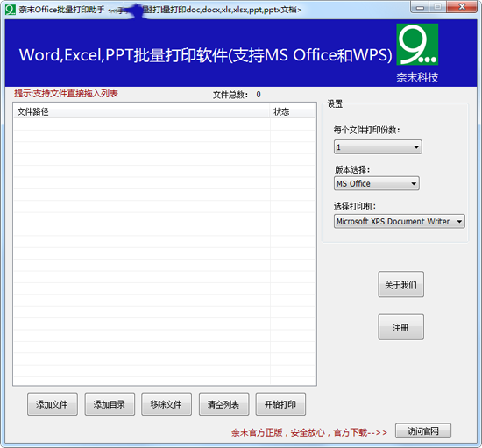Click the 文件路径 column header
Viewport: 482px width, 448px height.
click(x=142, y=111)
